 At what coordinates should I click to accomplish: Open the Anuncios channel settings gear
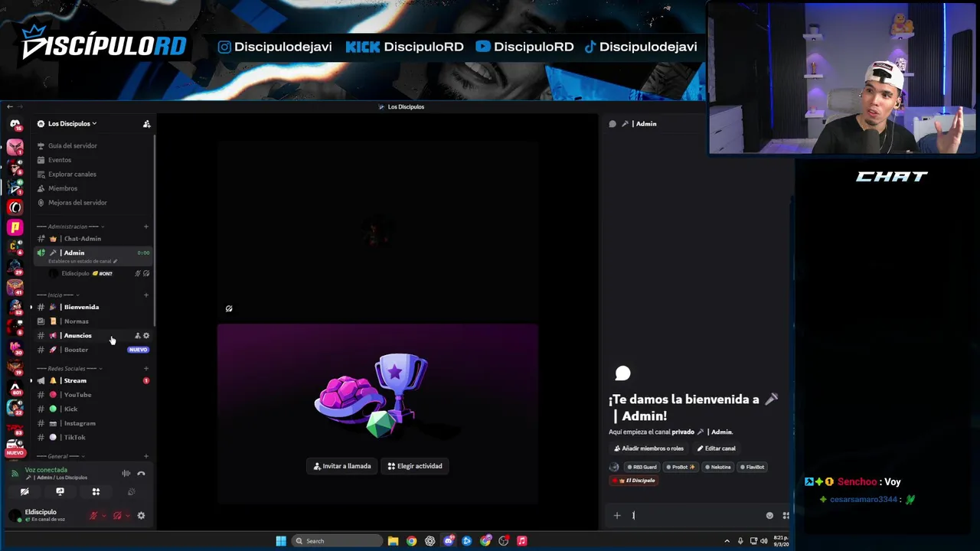[146, 336]
